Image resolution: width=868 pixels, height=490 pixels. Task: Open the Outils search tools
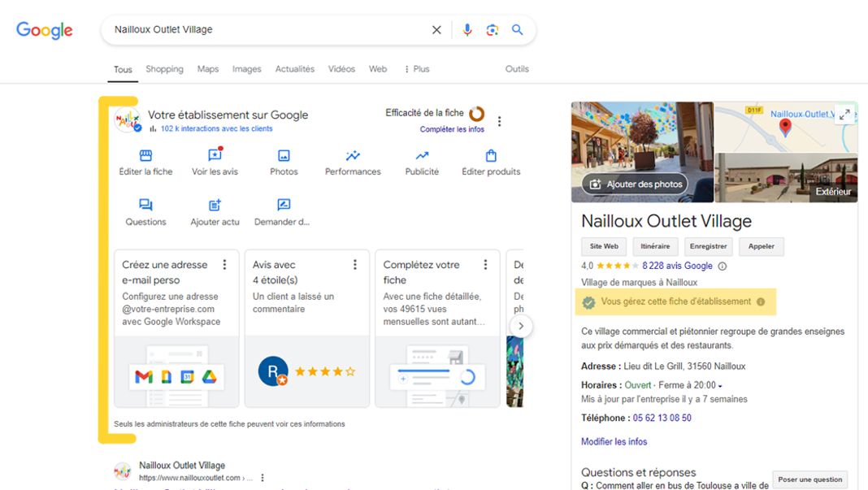(x=517, y=69)
